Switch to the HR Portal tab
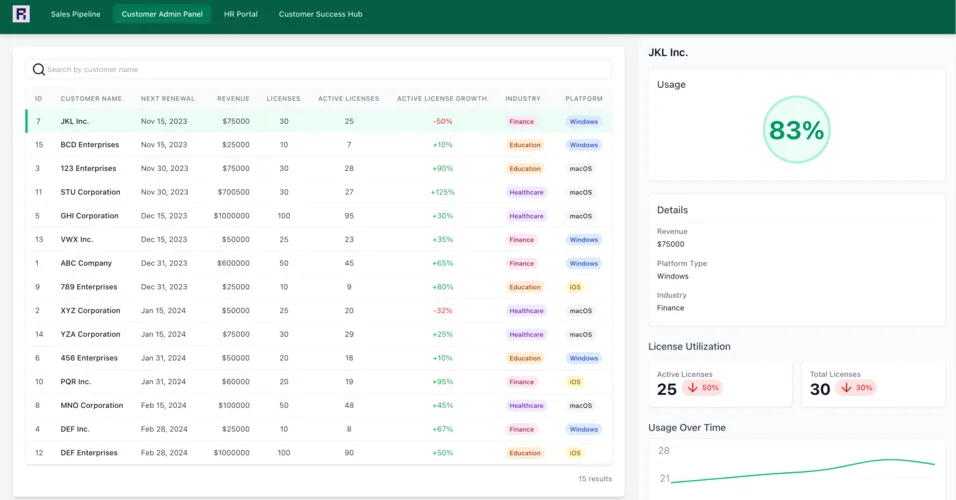The image size is (956, 500). (241, 14)
